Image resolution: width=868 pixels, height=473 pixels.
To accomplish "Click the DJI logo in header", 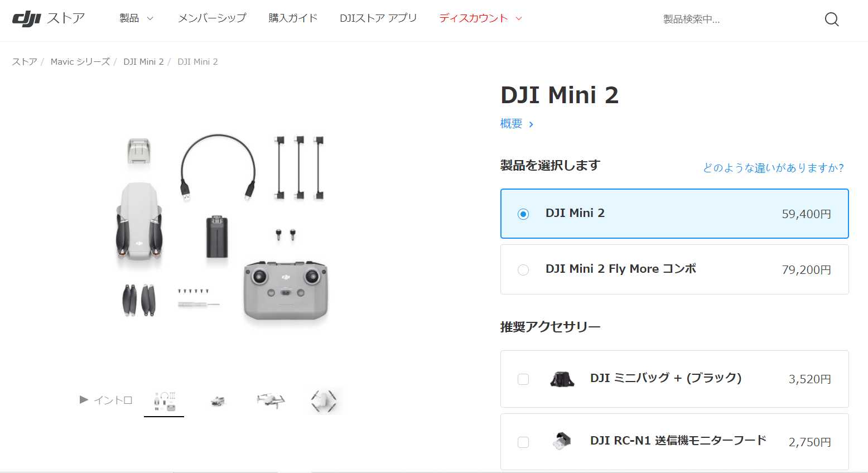I will (x=27, y=18).
